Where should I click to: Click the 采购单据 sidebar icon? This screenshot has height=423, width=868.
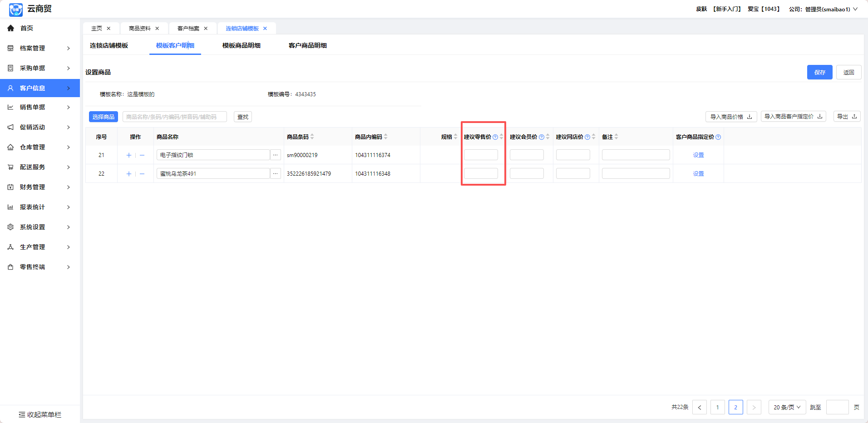pyautogui.click(x=10, y=68)
